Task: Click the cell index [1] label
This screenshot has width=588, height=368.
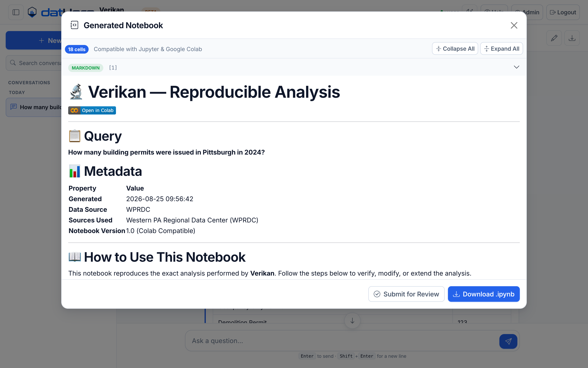Action: tap(113, 68)
